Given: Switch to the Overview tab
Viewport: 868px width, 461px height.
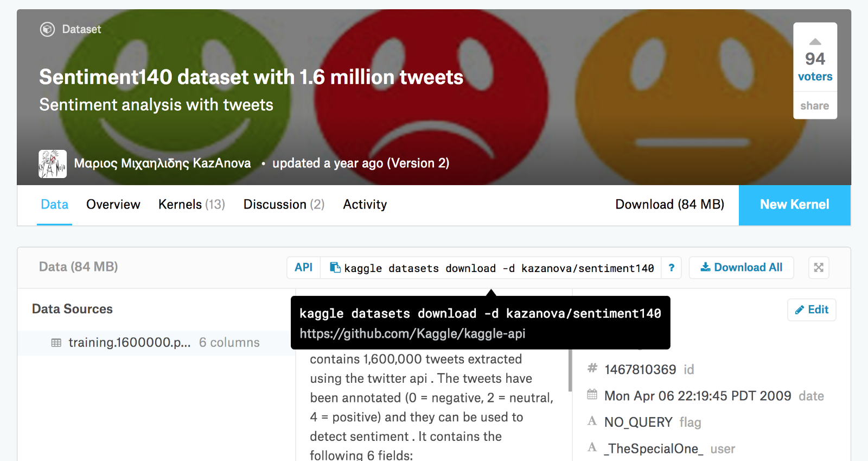Looking at the screenshot, I should click(x=113, y=205).
